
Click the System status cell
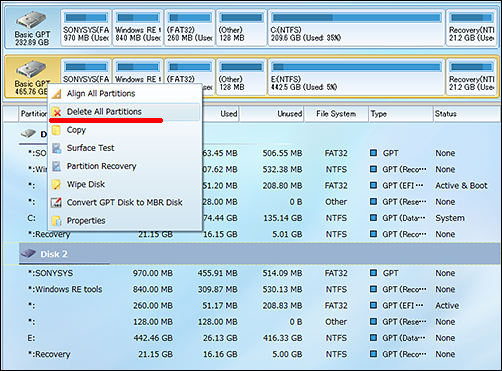click(450, 218)
